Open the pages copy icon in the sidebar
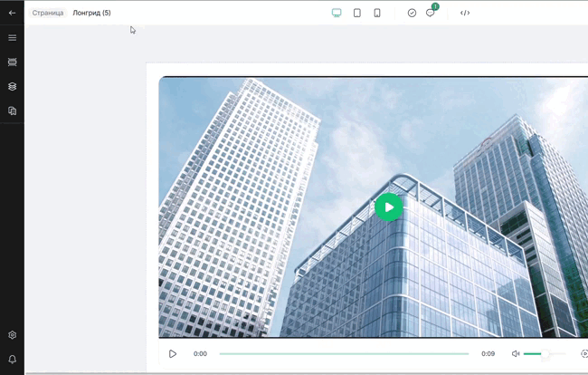The image size is (588, 375). click(12, 111)
